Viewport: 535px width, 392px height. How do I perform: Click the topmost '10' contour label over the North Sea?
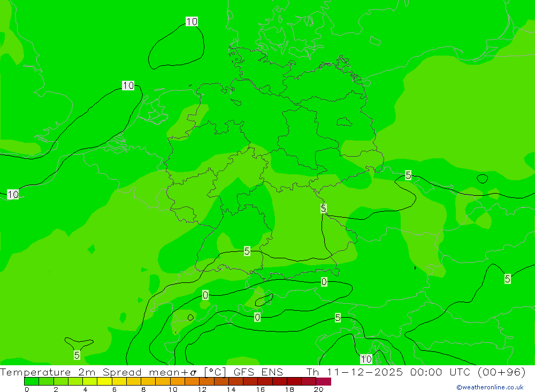click(192, 21)
